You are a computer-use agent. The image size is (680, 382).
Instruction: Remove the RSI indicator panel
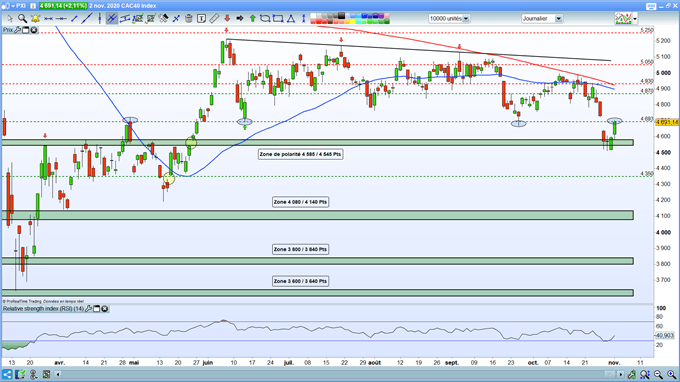tap(105, 309)
